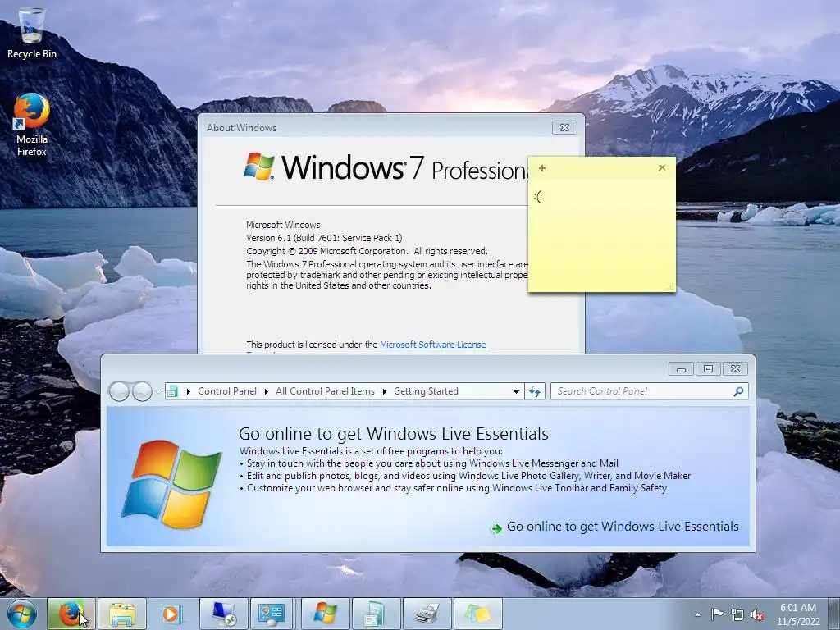The image size is (840, 630).
Task: Open the clock showing 6:01 AM
Action: pyautogui.click(x=798, y=608)
